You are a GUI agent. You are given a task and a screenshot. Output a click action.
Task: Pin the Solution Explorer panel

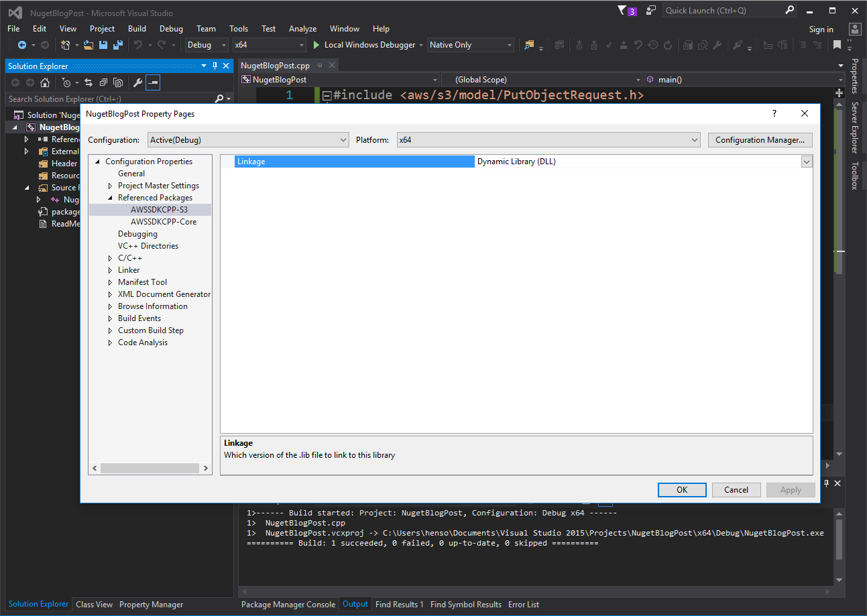(215, 66)
